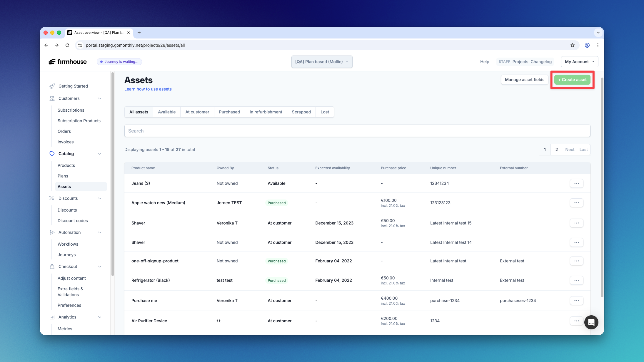
Task: Collapse the Catalog section in the sidebar
Action: 100,154
